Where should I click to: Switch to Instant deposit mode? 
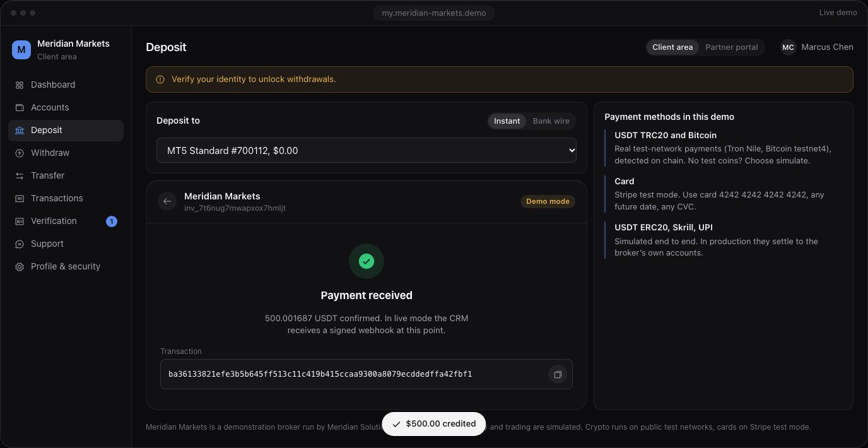pos(507,121)
